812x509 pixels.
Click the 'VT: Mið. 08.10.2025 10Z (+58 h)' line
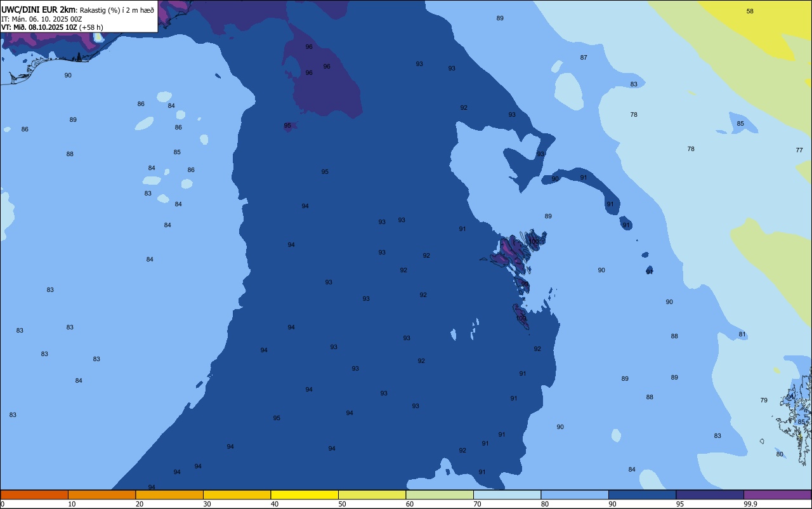point(52,27)
